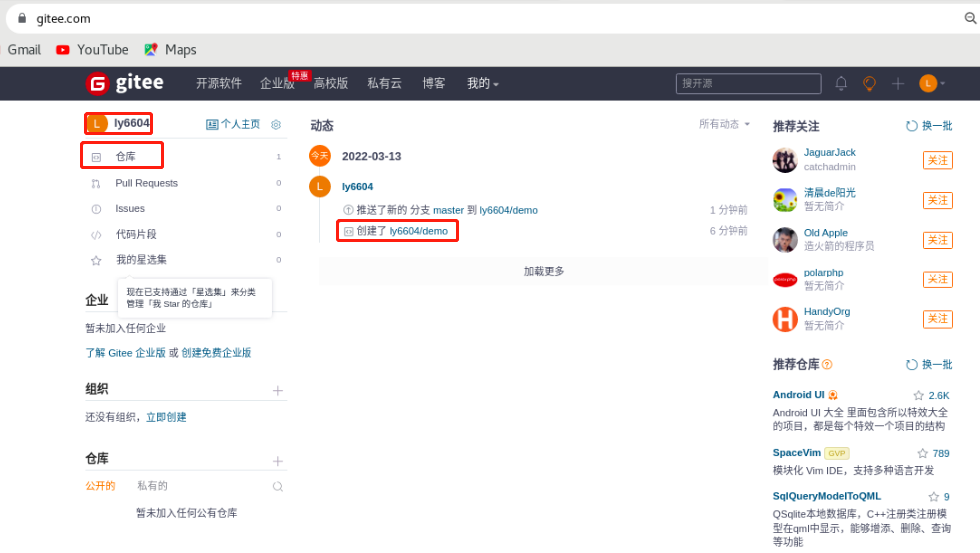This screenshot has width=980, height=553.
Task: Switch to 公开的 repositories tab
Action: tap(100, 486)
